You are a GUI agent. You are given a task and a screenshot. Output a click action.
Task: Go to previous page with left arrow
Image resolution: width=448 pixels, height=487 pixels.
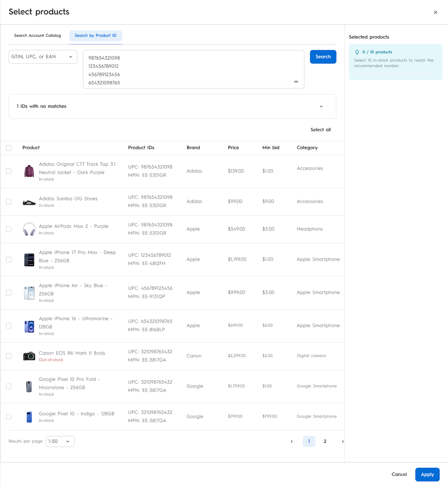(292, 441)
